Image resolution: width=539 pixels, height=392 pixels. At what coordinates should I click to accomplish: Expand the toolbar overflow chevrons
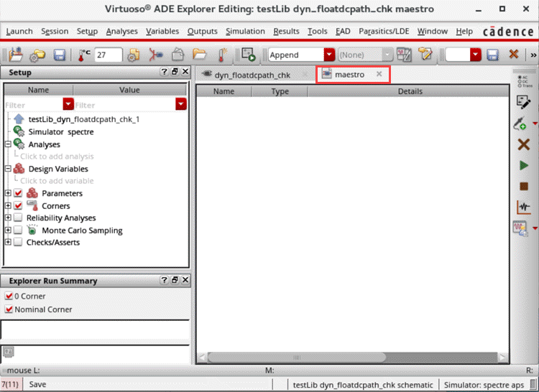[533, 55]
